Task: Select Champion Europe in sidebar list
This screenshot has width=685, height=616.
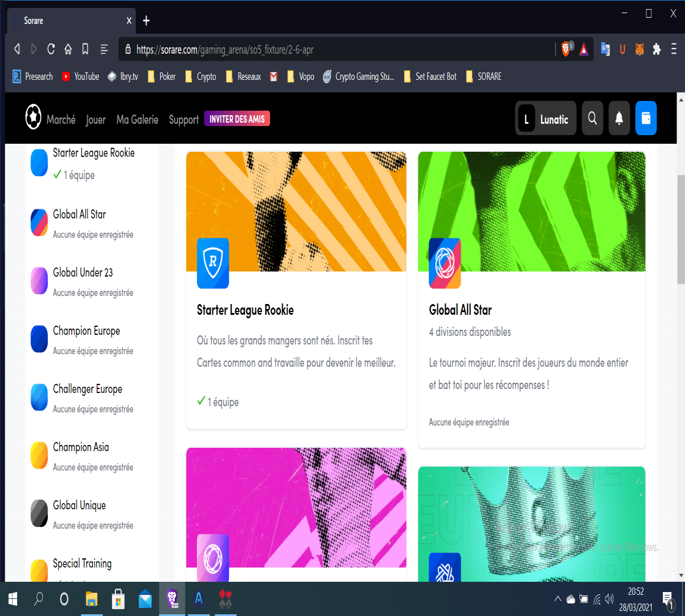Action: tap(86, 331)
